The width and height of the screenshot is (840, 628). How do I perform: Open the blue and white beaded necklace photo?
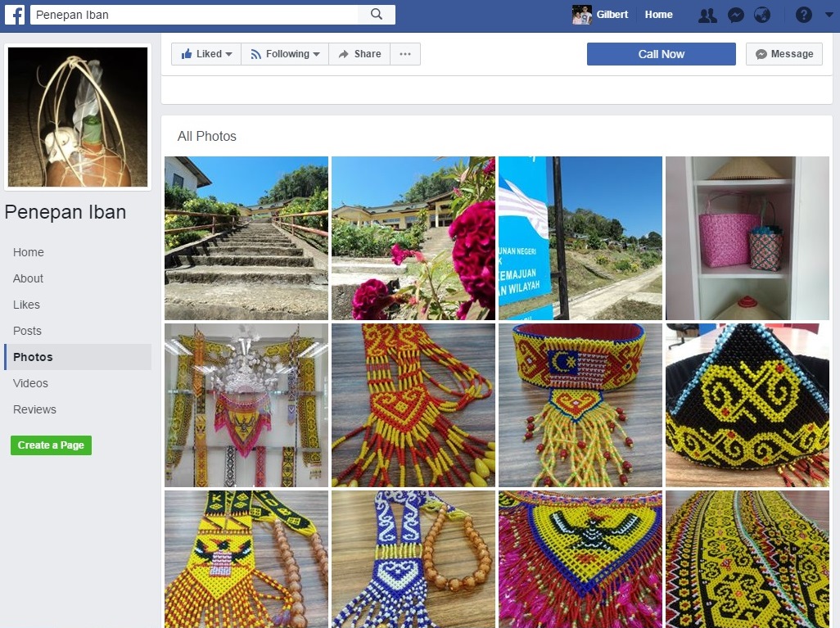point(413,559)
